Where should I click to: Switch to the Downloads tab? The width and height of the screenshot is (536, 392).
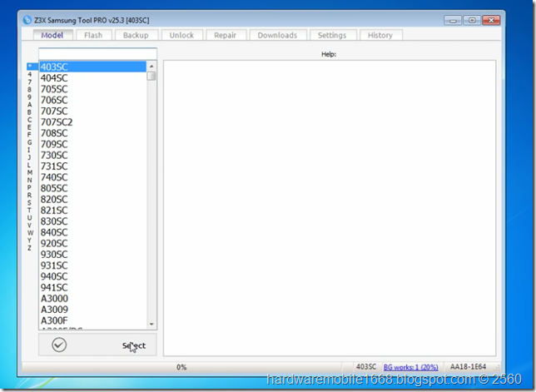[x=278, y=35]
